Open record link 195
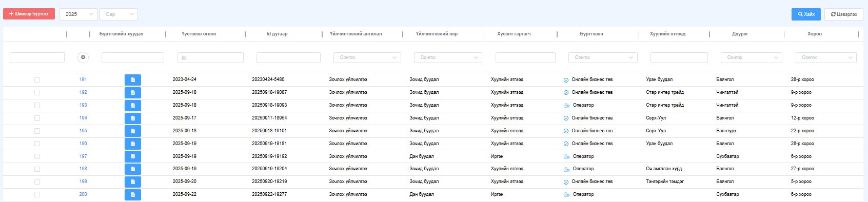The width and height of the screenshot is (868, 202). (83, 131)
